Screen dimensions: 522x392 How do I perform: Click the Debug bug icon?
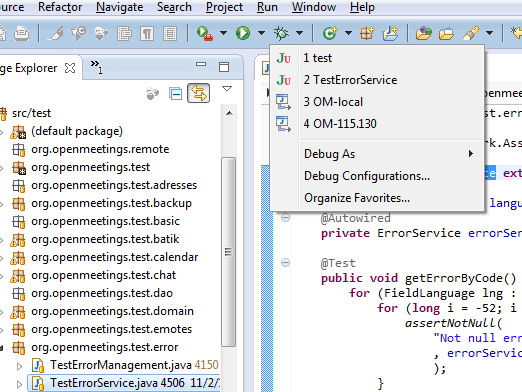point(281,33)
